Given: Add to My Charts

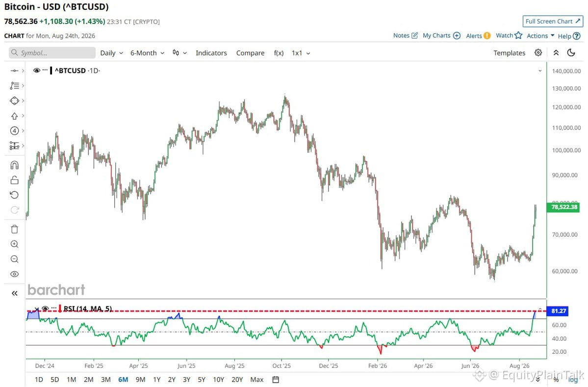Looking at the screenshot, I should point(441,36).
